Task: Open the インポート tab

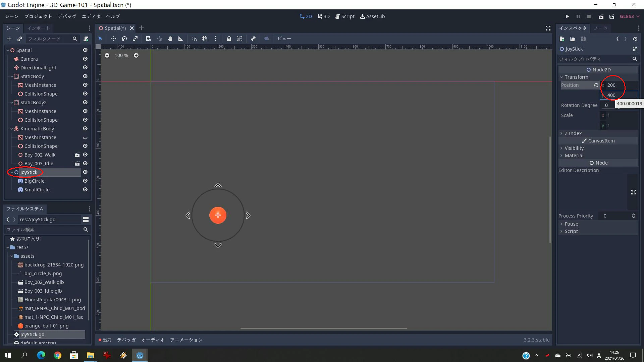Action: coord(39,28)
